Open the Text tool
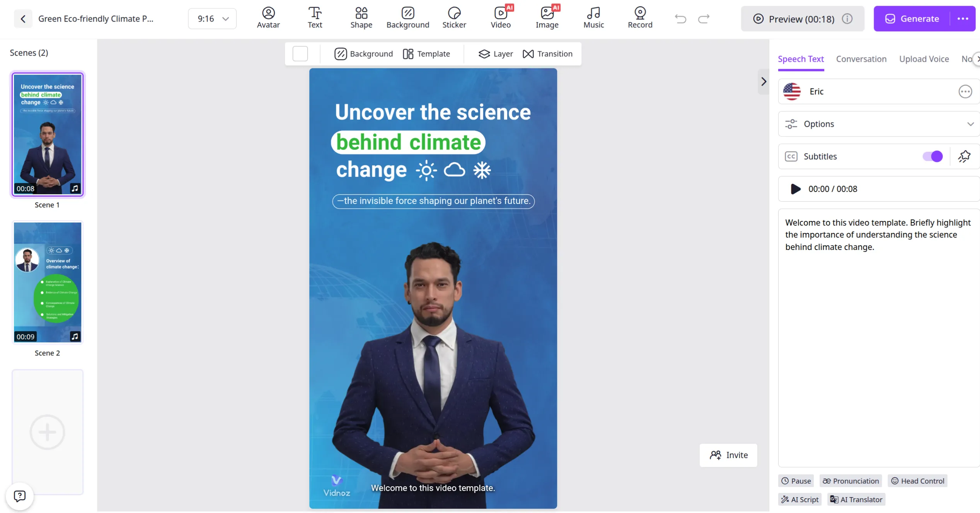This screenshot has width=980, height=513. point(315,18)
